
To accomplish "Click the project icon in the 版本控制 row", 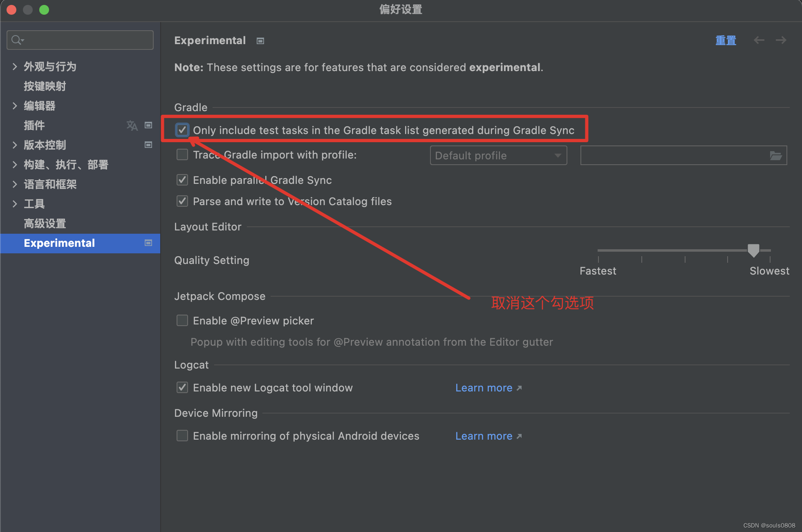I will [148, 145].
